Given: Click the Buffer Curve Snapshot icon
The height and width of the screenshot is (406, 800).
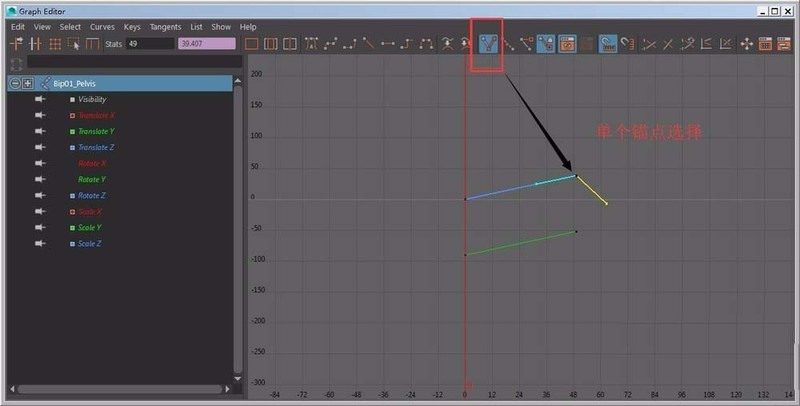Looking at the screenshot, I should tap(447, 44).
